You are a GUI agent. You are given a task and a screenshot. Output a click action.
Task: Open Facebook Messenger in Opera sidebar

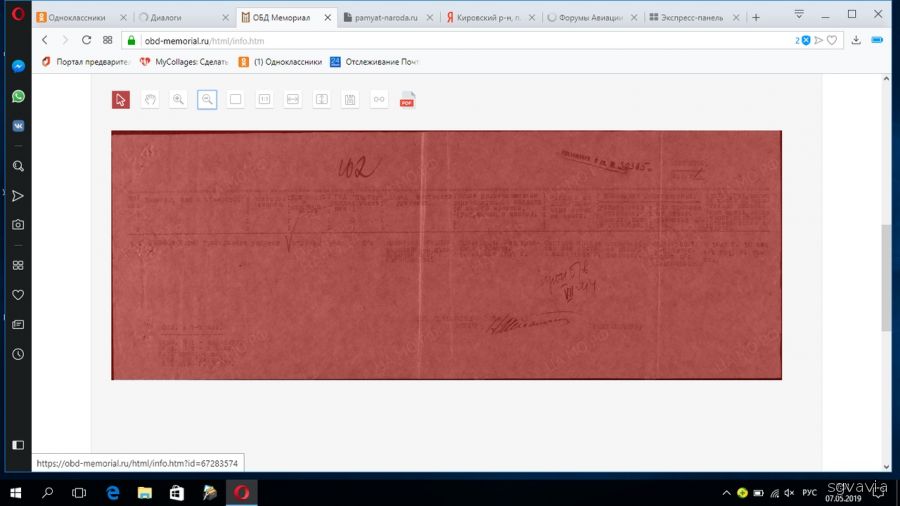tap(18, 66)
